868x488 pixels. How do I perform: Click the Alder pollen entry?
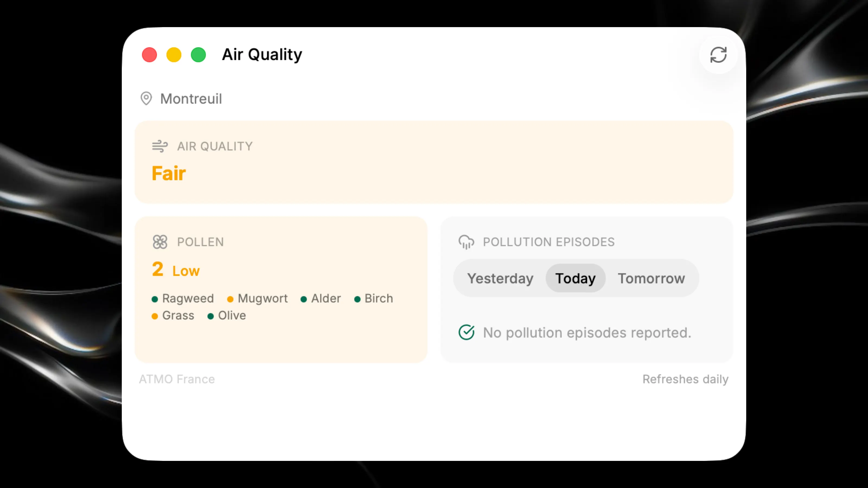pyautogui.click(x=320, y=298)
